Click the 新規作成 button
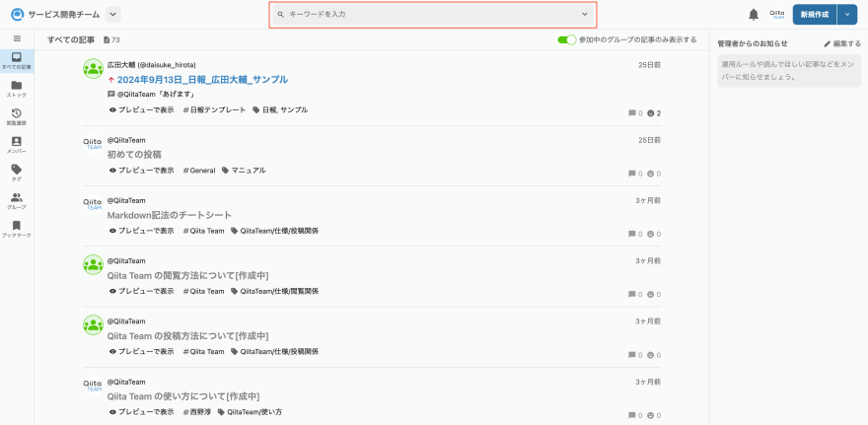Viewport: 868px width, 425px height. [815, 15]
